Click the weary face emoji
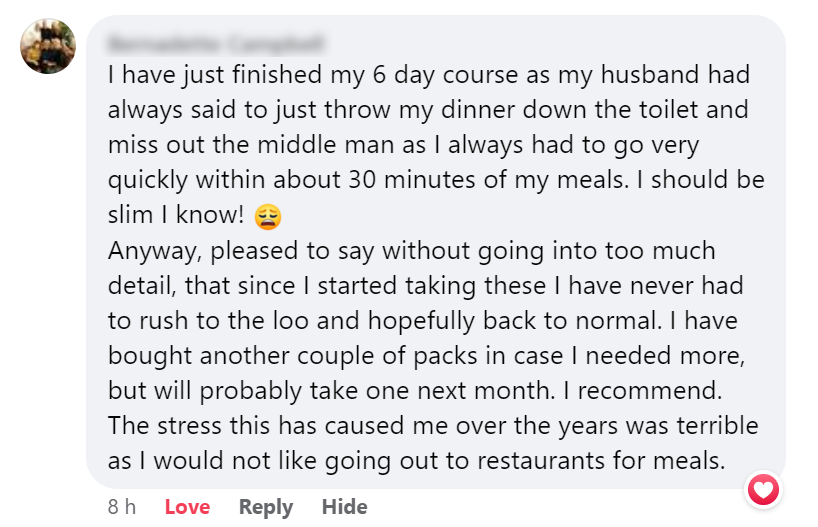Screen dimensions: 818x527 268,216
